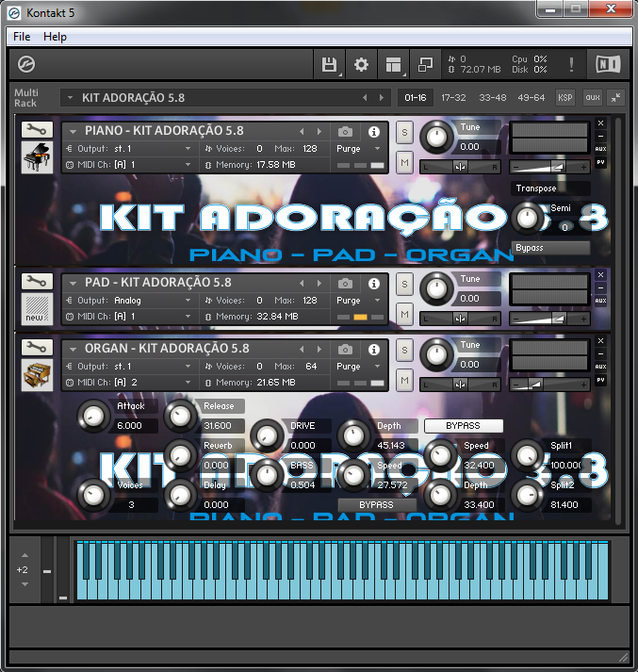Switch to rack page 01-16
The image size is (638, 672).
416,98
